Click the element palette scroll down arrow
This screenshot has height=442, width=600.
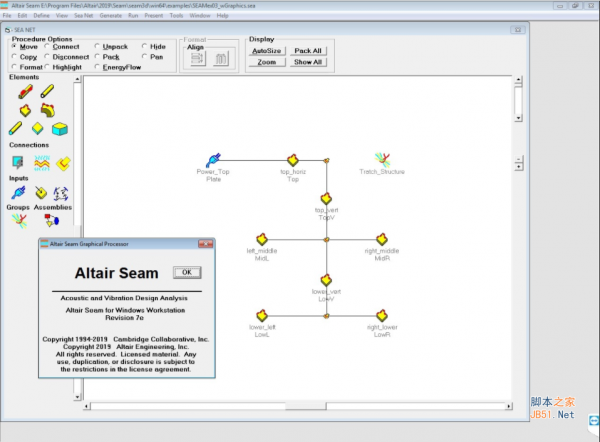(77, 397)
